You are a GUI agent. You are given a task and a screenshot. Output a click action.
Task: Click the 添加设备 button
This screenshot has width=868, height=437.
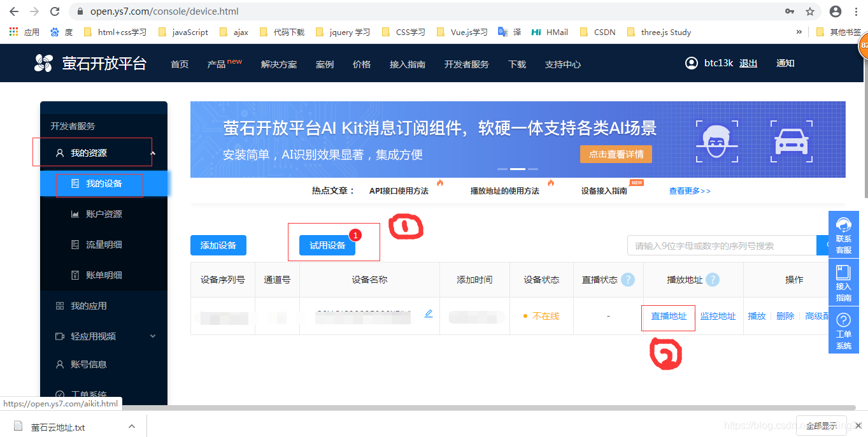[218, 245]
